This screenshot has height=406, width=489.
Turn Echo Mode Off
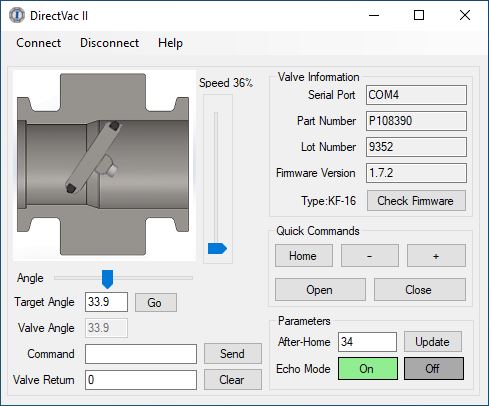(434, 369)
